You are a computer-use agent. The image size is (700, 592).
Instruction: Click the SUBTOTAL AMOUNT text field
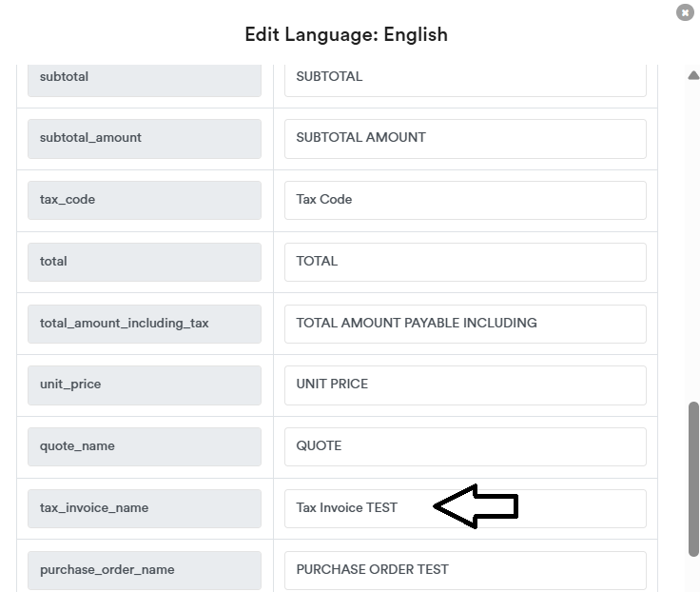coord(464,138)
